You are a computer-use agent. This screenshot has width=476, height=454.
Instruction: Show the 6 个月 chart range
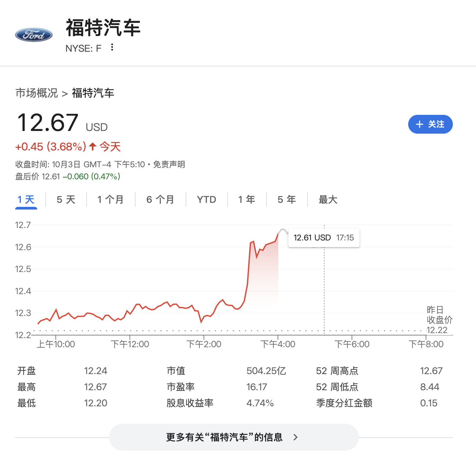tap(160, 200)
